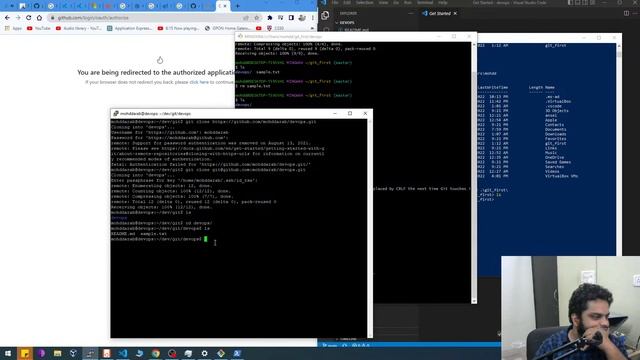Open the VS Code Explorer icon
The height and width of the screenshot is (360, 640).
[325, 16]
